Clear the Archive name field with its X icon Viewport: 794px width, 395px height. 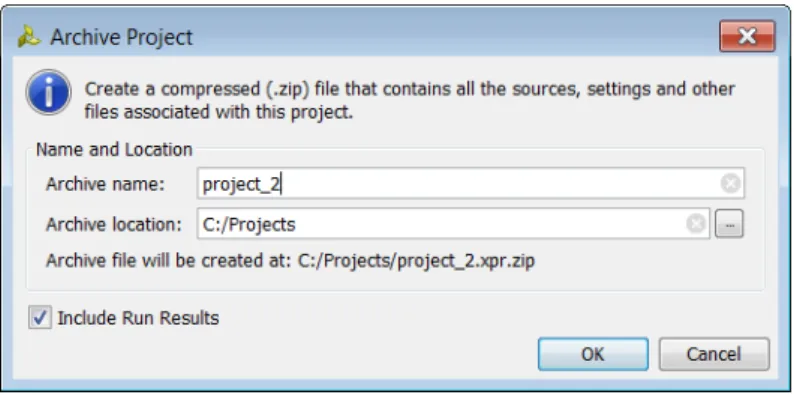coord(730,183)
